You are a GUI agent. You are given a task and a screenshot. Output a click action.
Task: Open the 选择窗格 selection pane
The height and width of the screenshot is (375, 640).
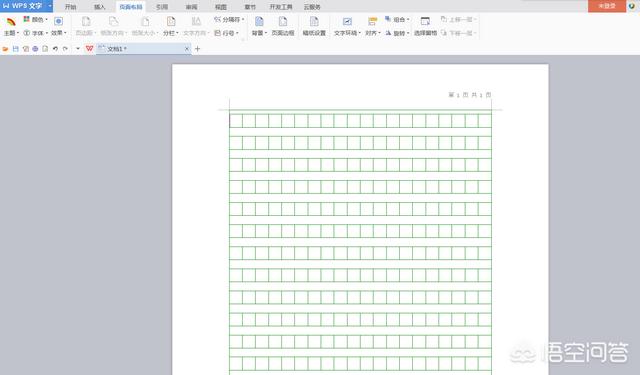point(425,26)
